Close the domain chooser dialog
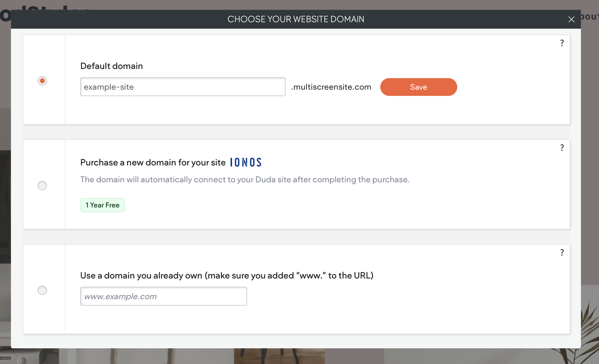This screenshot has height=364, width=599. (571, 19)
